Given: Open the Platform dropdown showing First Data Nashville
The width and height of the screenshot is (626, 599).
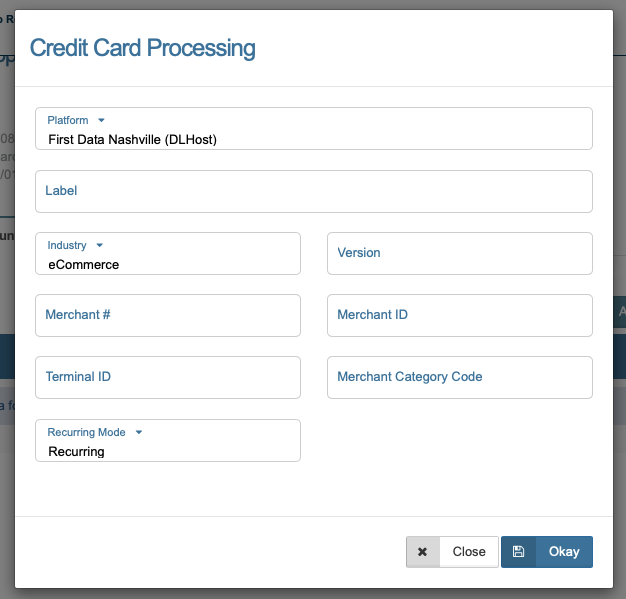Looking at the screenshot, I should [313, 139].
